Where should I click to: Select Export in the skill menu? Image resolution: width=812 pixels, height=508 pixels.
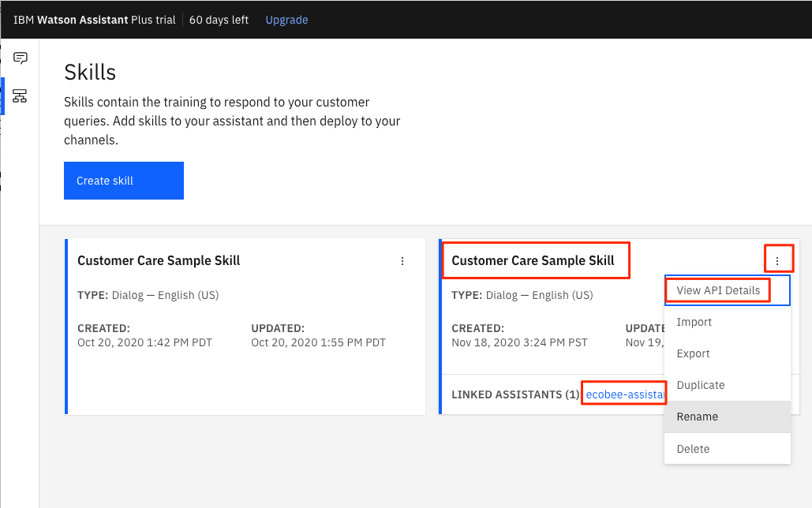(x=727, y=353)
